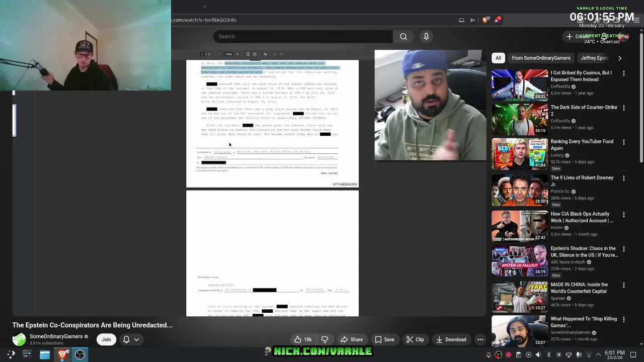Screen dimensions: 644x362
Task: Select From SomeOrdinaryGamers filter chip
Action: click(x=541, y=58)
